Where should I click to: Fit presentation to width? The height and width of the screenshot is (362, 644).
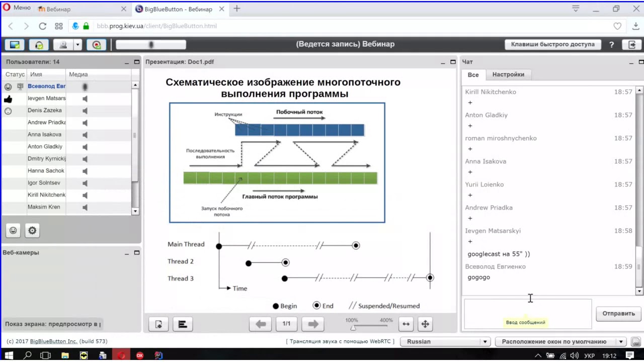(x=406, y=324)
